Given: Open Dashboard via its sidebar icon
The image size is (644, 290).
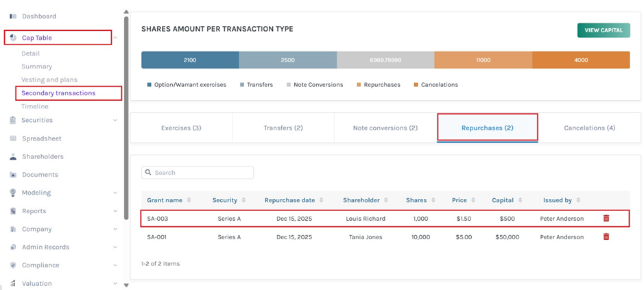Looking at the screenshot, I should click(x=13, y=16).
